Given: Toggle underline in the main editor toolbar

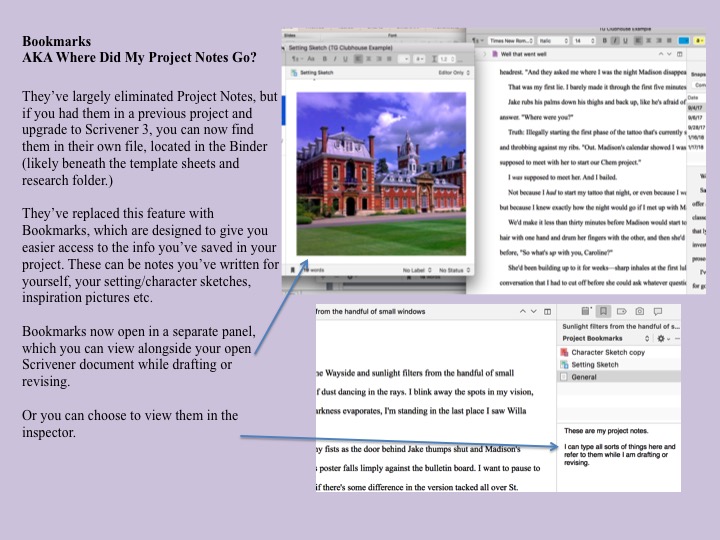Looking at the screenshot, I should coord(625,41).
